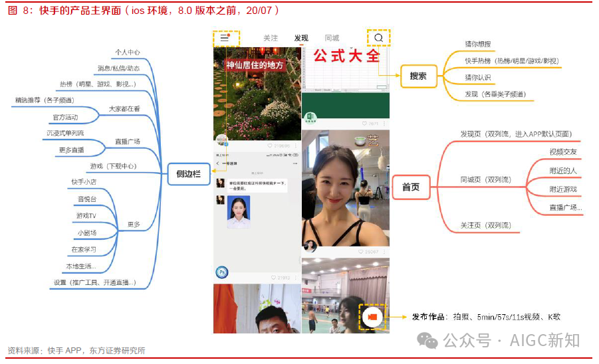Image resolution: width=599 pixels, height=364 pixels.
Task: Open more options dots next to 25067
Action: point(384,252)
